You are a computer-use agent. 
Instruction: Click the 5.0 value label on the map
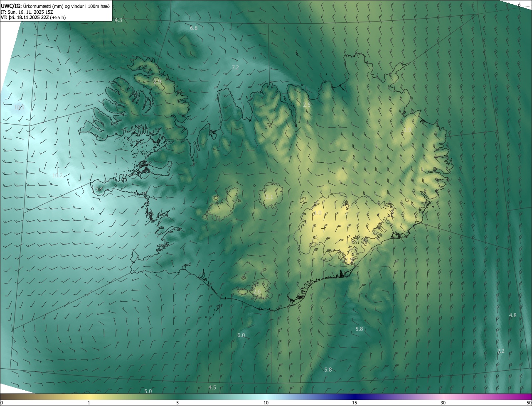(148, 391)
